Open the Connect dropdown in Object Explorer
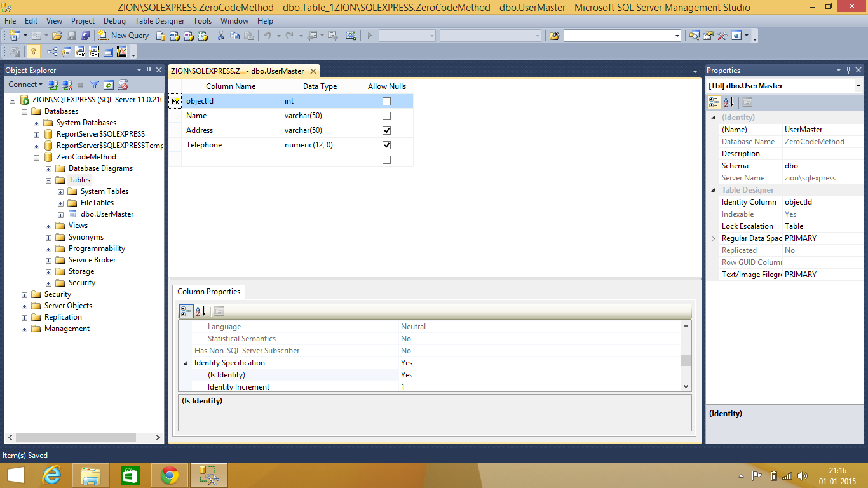The width and height of the screenshot is (868, 488). (x=25, y=85)
